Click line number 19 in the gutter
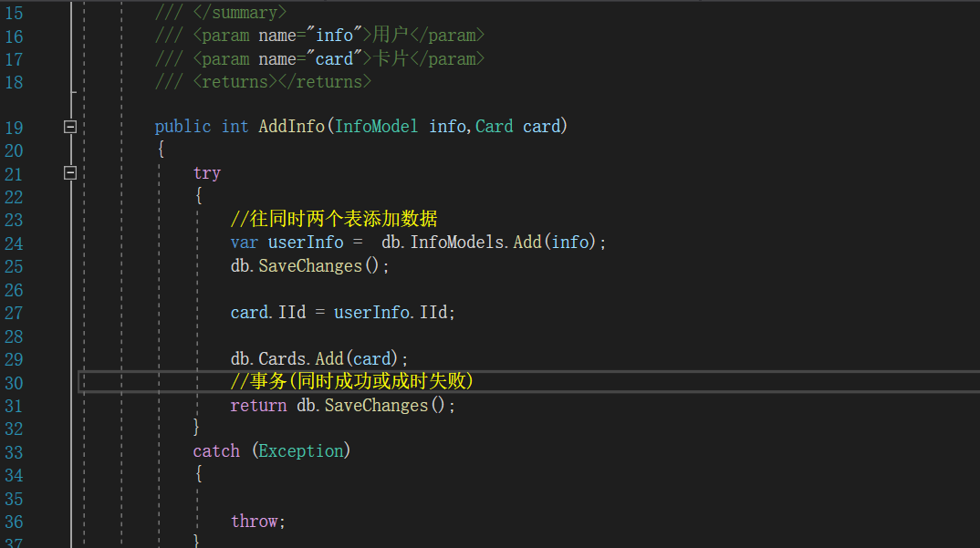The height and width of the screenshot is (548, 980). (14, 128)
